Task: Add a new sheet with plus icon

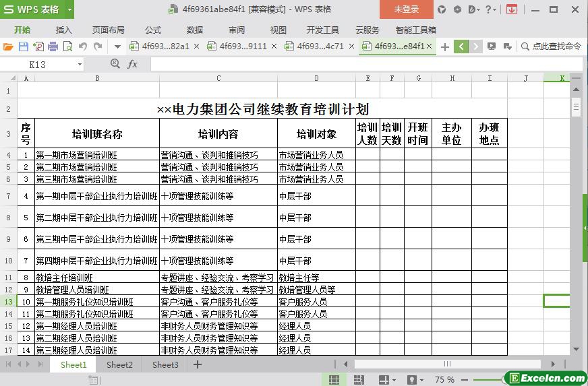Action: click(x=198, y=364)
